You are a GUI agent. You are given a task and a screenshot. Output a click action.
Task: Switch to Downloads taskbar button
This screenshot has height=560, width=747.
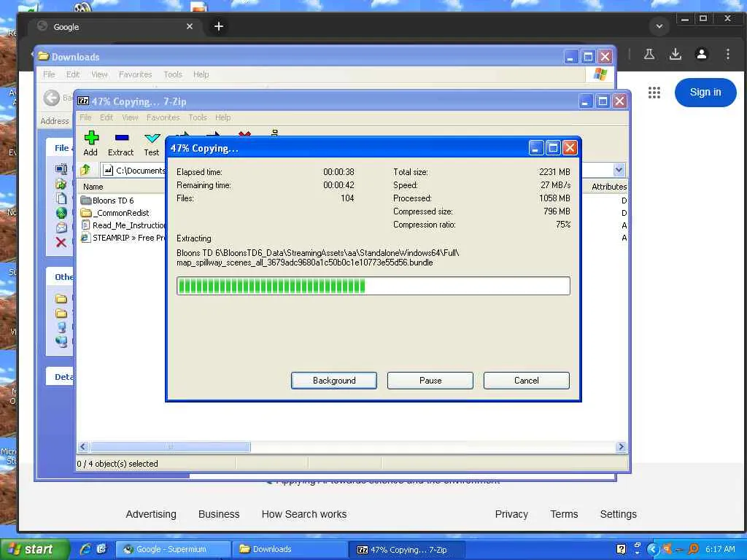click(x=289, y=549)
